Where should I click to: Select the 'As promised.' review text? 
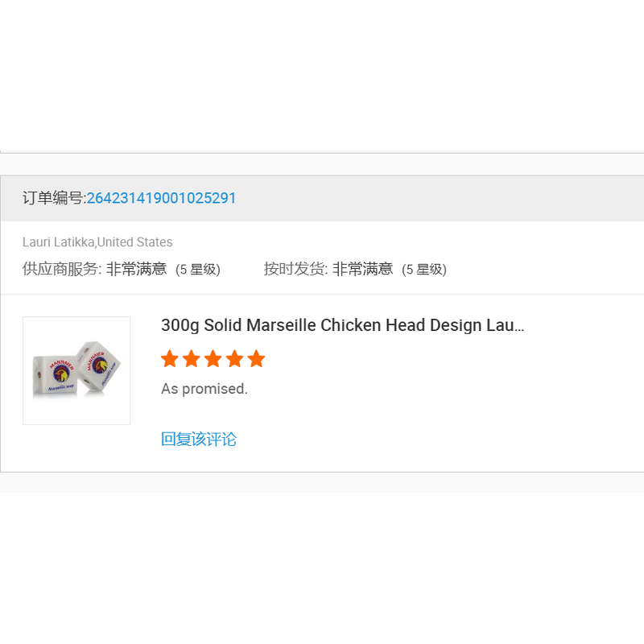(204, 389)
